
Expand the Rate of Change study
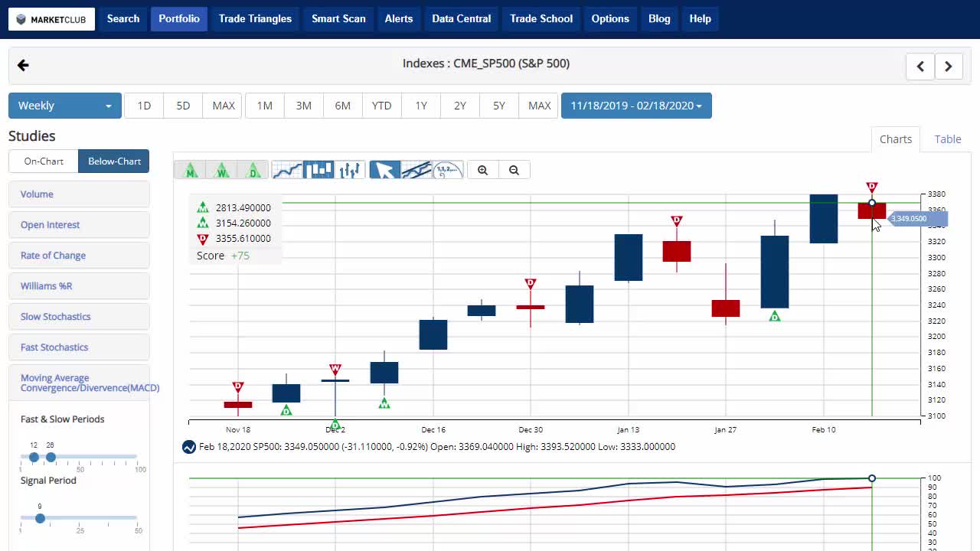[x=79, y=256]
